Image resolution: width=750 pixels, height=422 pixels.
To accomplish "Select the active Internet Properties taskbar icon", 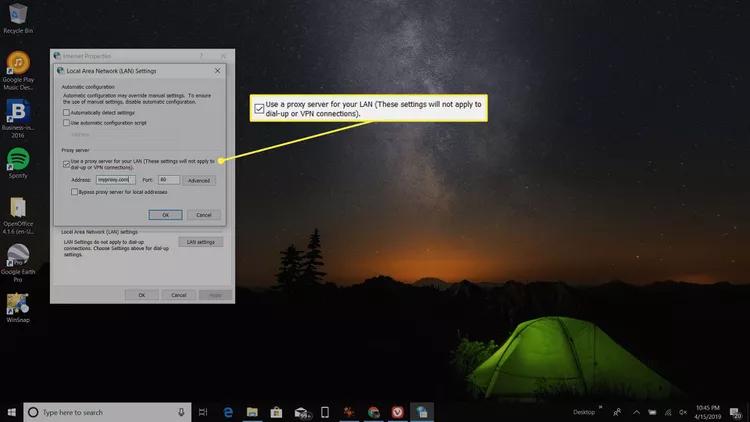I will tap(422, 412).
